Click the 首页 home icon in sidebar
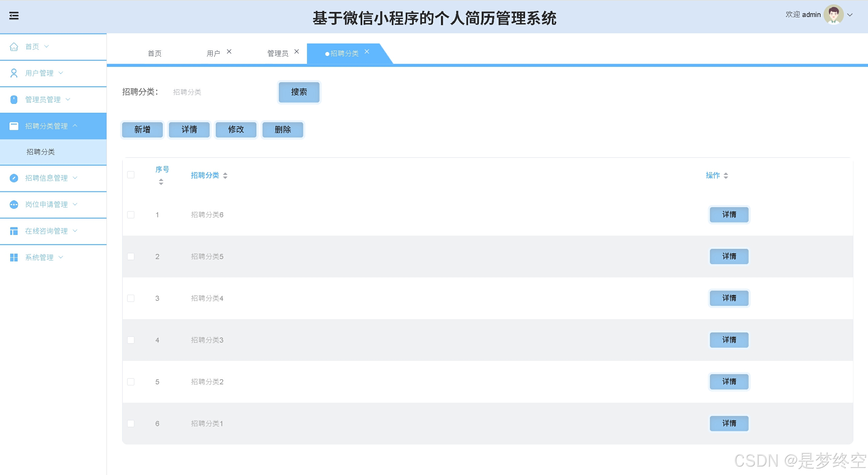The height and width of the screenshot is (475, 868). point(14,47)
